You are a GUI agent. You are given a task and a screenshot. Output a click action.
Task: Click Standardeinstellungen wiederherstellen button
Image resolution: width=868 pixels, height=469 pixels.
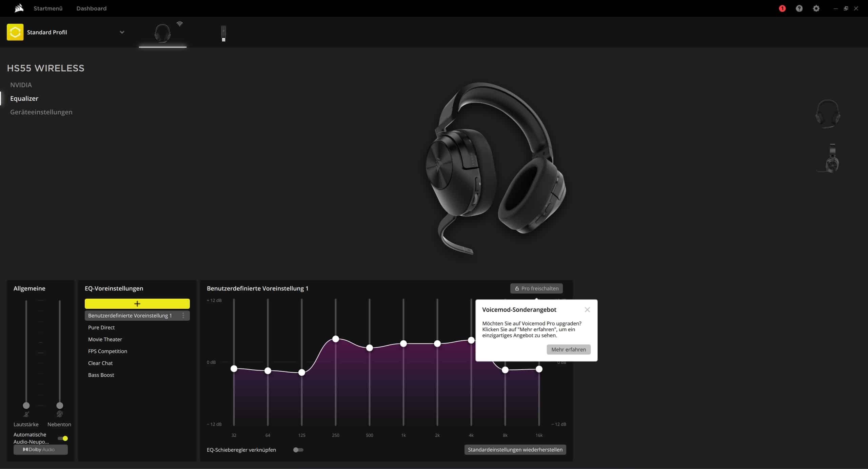click(515, 450)
